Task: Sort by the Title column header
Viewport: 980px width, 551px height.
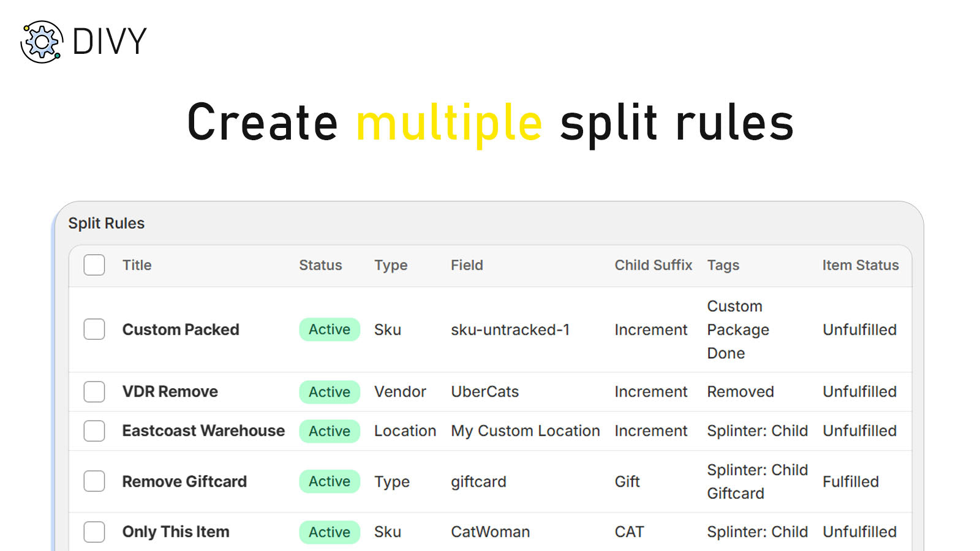Action: [x=136, y=265]
